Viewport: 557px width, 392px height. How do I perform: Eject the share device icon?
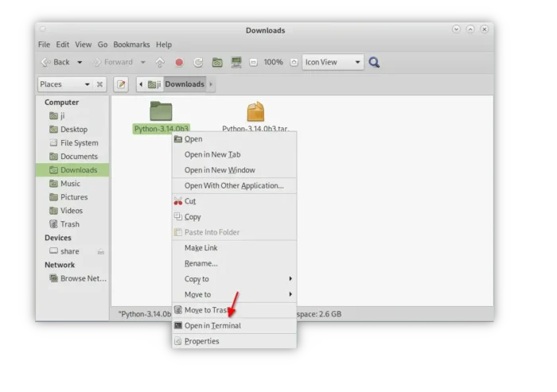[x=101, y=251]
